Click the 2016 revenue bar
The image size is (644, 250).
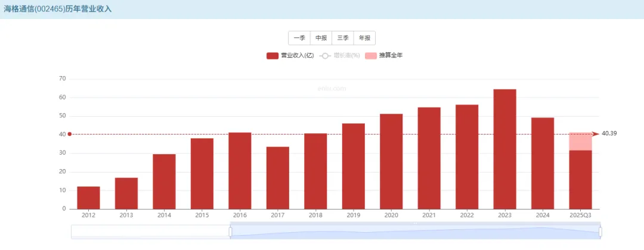click(240, 171)
